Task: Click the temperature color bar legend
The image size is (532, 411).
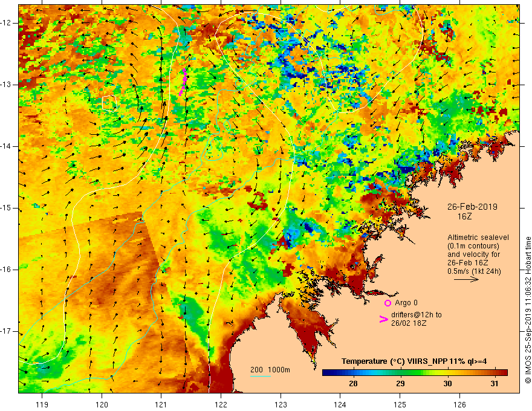Action: click(415, 373)
